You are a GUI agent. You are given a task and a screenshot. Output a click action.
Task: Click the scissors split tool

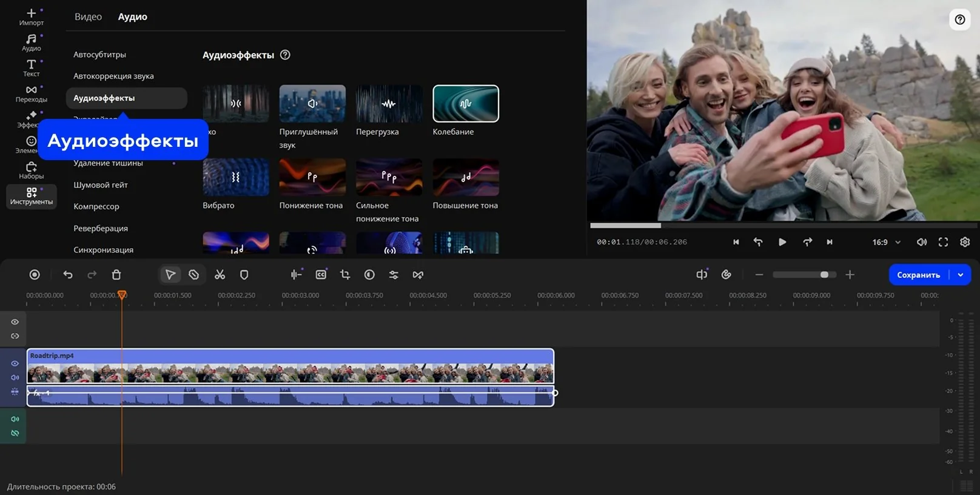pos(220,275)
